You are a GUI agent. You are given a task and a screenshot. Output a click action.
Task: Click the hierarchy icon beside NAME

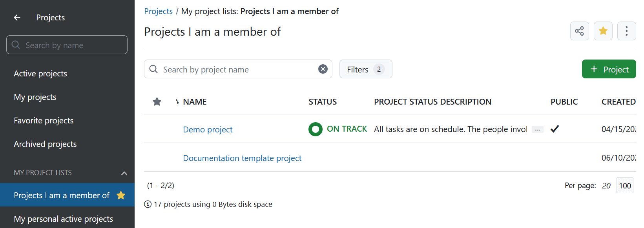pos(177,102)
